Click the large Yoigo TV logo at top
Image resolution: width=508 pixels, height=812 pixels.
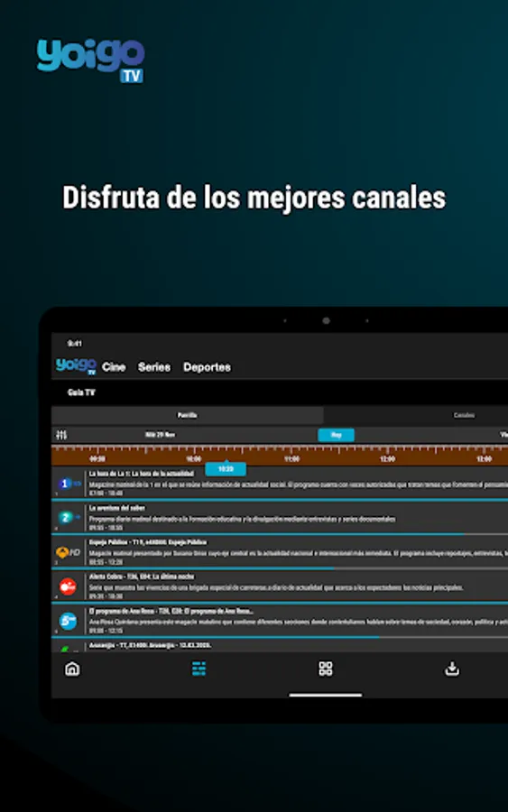pyautogui.click(x=90, y=60)
